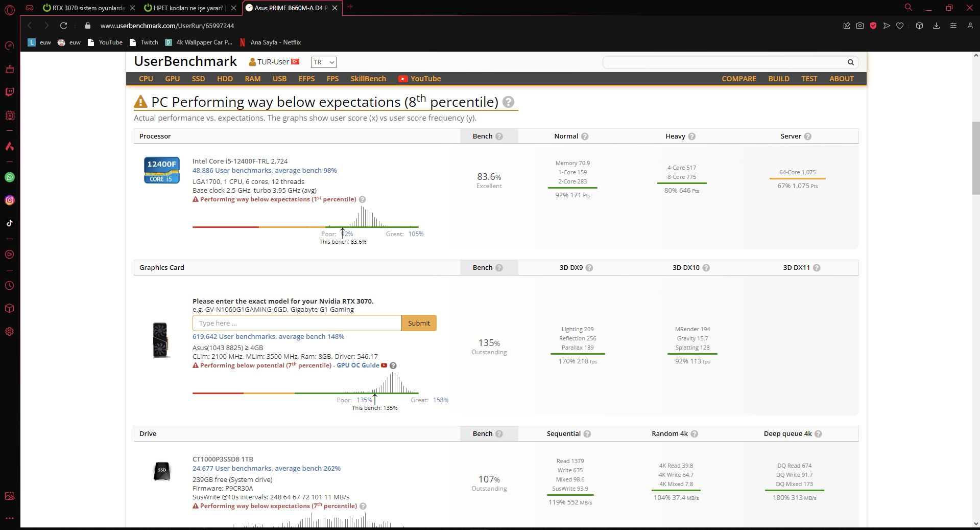Image resolution: width=980 pixels, height=530 pixels.
Task: Open TikTok in the browser sidebar
Action: [10, 223]
